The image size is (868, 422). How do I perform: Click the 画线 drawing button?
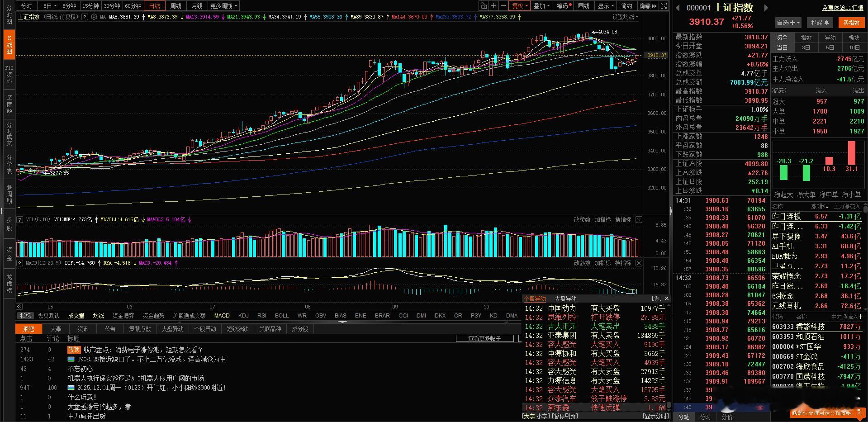coord(584,6)
